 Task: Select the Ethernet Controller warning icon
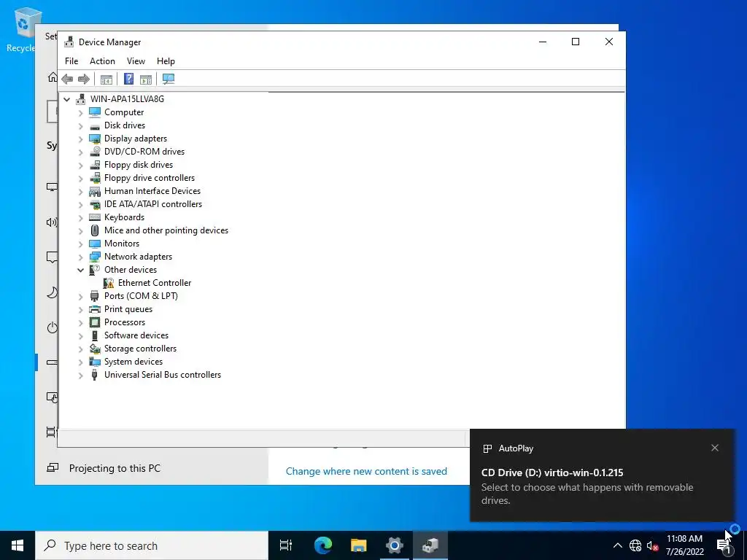click(x=109, y=283)
